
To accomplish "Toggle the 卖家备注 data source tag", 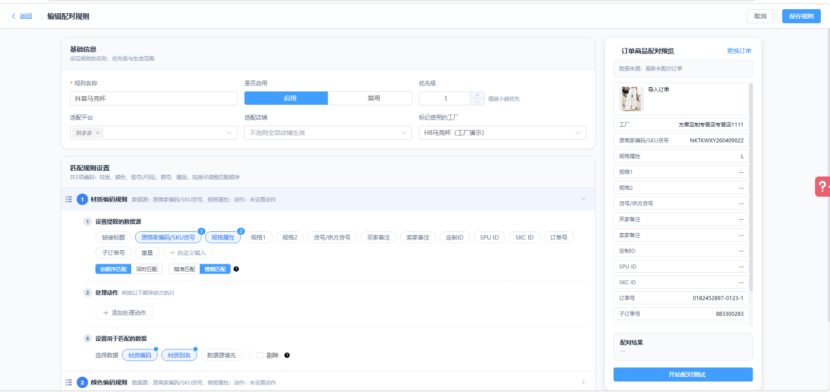I will [x=418, y=238].
